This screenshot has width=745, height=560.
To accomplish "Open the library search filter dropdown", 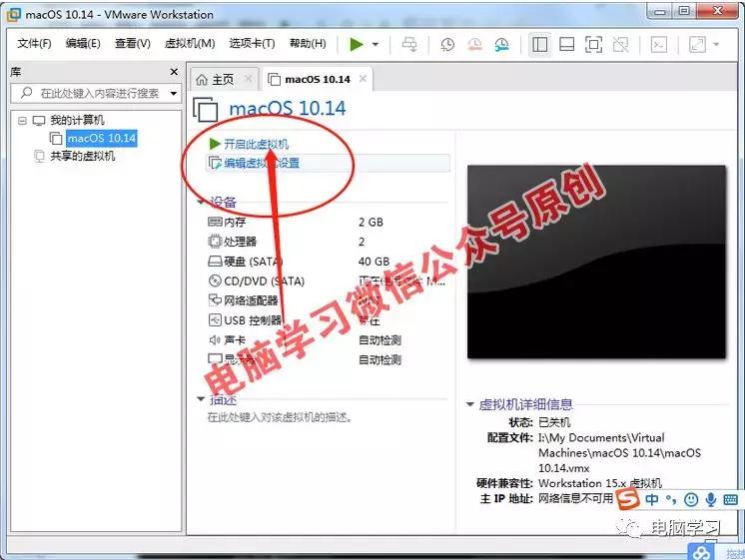I will (174, 94).
